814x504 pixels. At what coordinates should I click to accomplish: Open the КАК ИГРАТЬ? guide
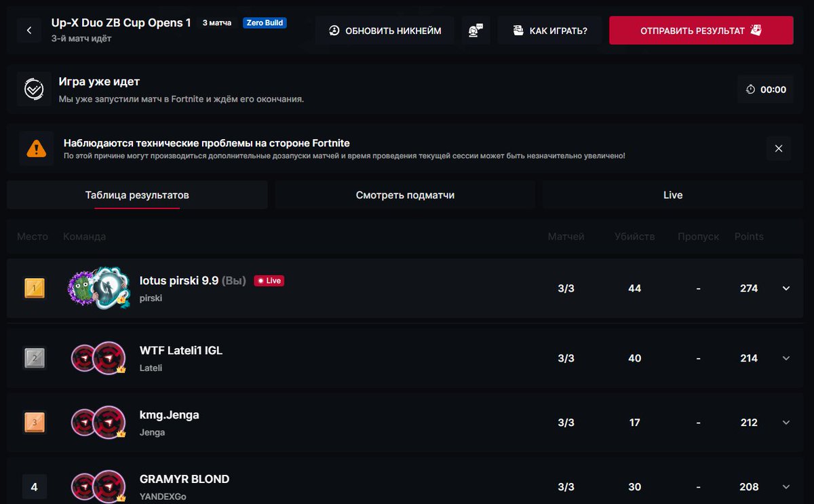[x=549, y=31]
